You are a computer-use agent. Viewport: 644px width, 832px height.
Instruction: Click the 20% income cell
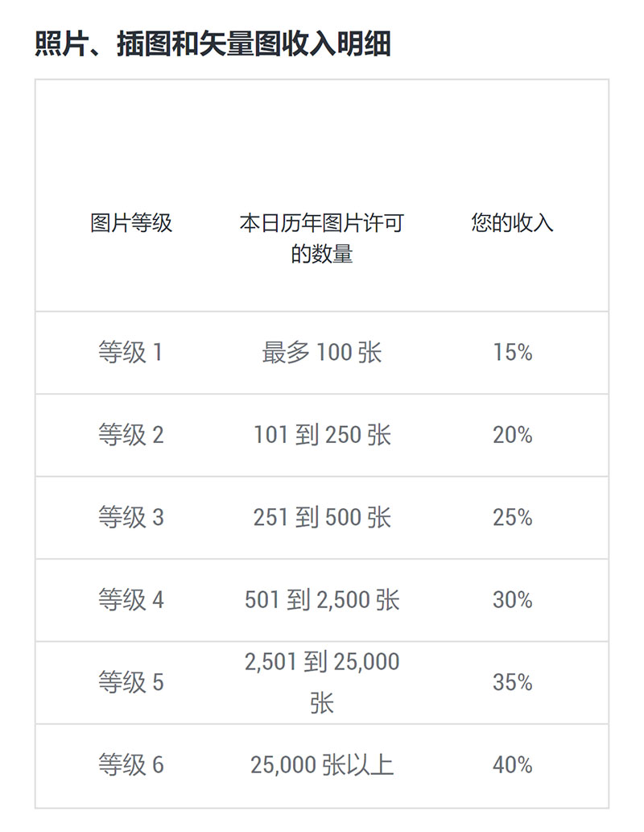pos(513,435)
